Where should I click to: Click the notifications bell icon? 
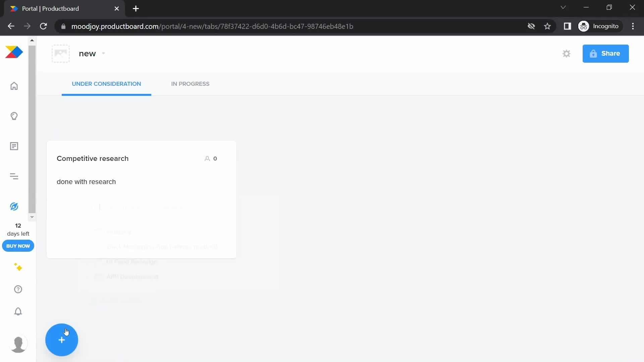[x=18, y=312]
